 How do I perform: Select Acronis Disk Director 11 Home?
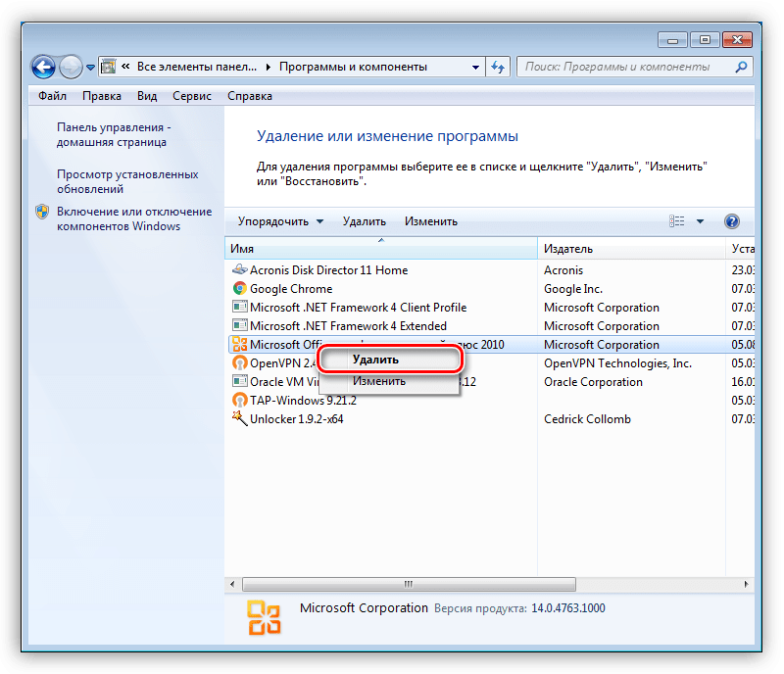(329, 270)
